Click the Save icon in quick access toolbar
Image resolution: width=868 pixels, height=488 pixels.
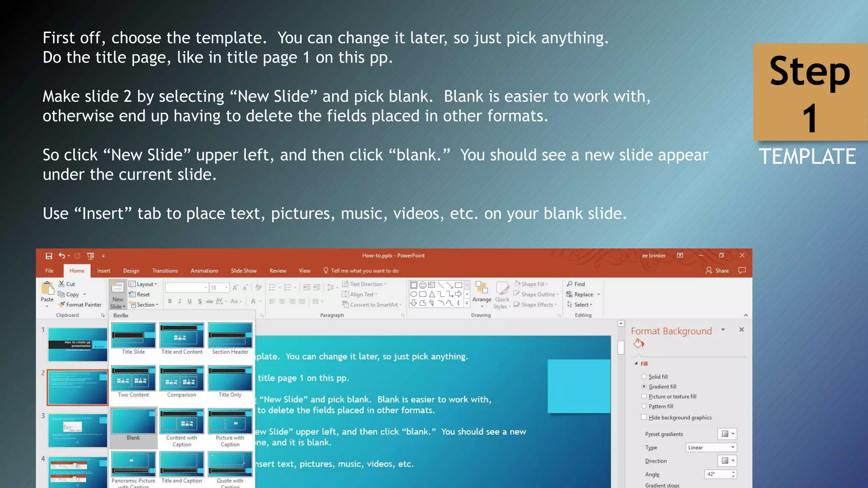pyautogui.click(x=49, y=256)
